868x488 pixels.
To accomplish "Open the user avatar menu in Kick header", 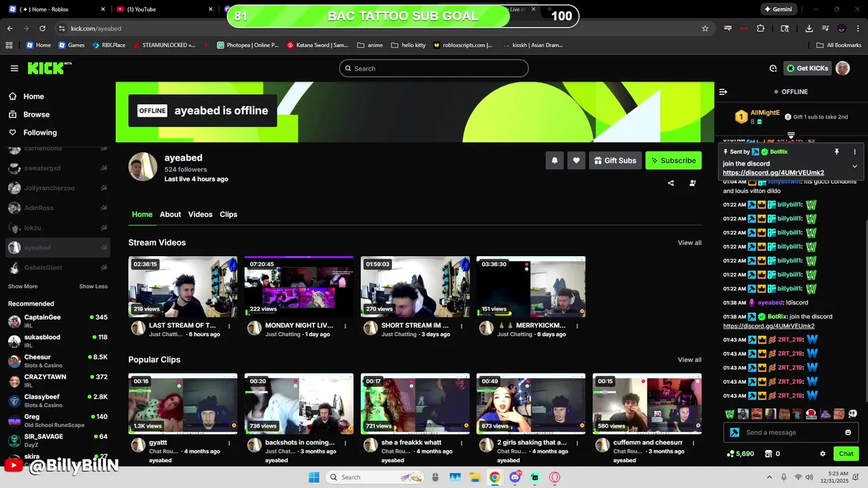I will coord(842,68).
